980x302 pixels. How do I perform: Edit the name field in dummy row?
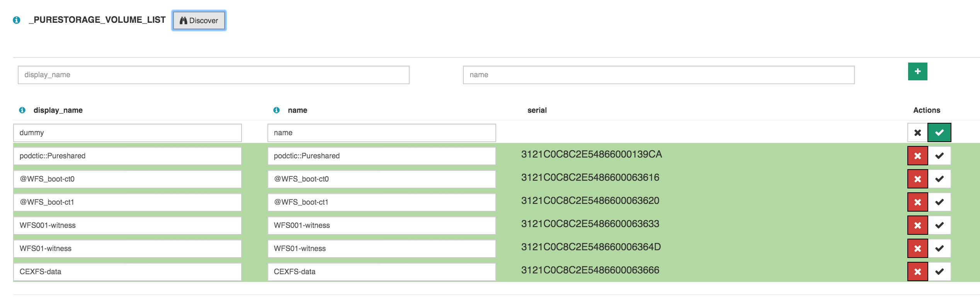(382, 133)
